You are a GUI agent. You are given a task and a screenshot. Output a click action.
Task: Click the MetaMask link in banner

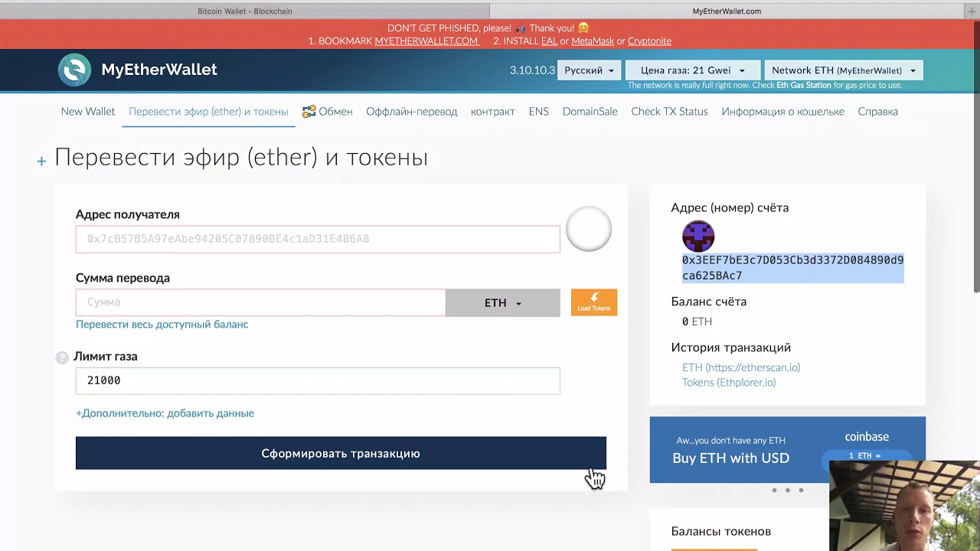click(593, 41)
